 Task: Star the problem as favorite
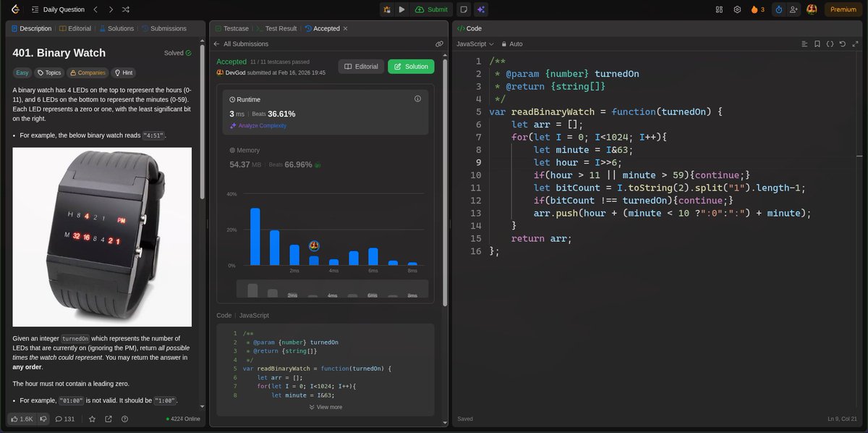pos(92,419)
